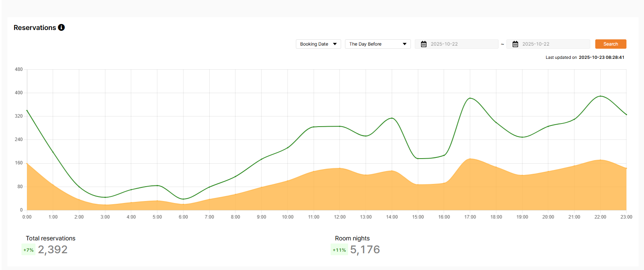644x270 pixels.
Task: Expand the Booking Date dropdown
Action: point(318,44)
